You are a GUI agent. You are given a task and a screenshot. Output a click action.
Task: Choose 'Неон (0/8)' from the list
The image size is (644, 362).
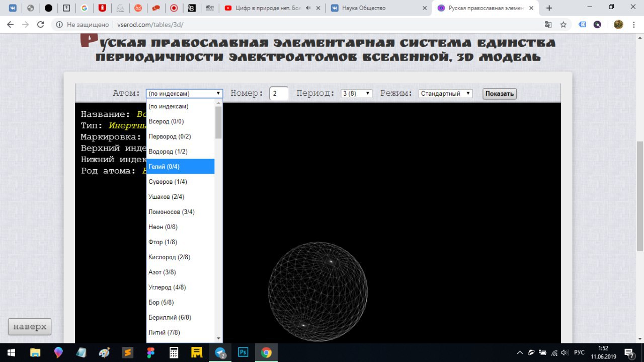181,227
